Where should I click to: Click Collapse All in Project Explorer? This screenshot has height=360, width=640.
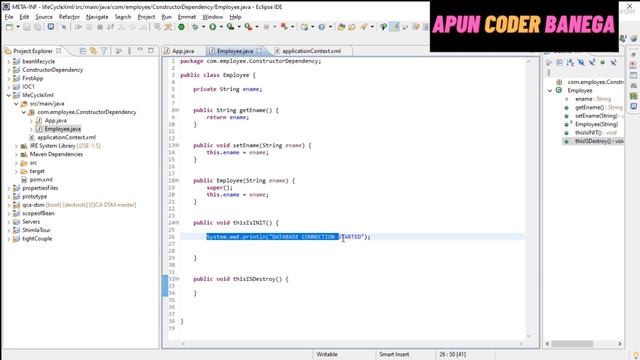[x=83, y=51]
